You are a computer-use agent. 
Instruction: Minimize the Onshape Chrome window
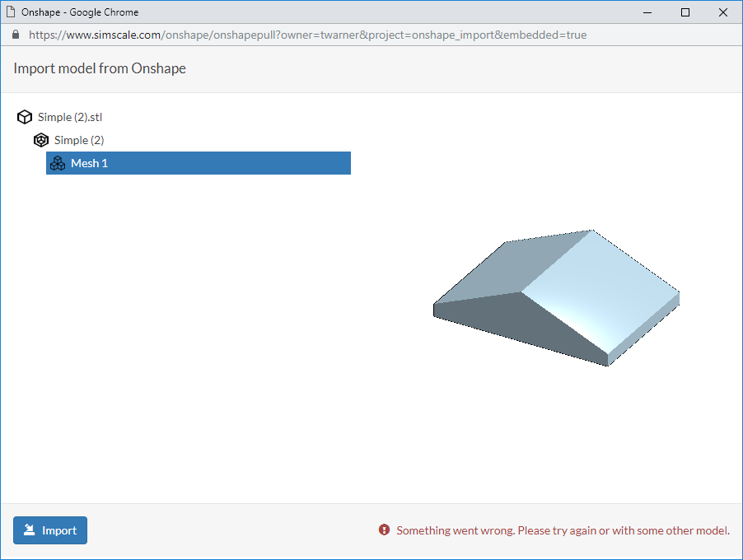coord(647,12)
